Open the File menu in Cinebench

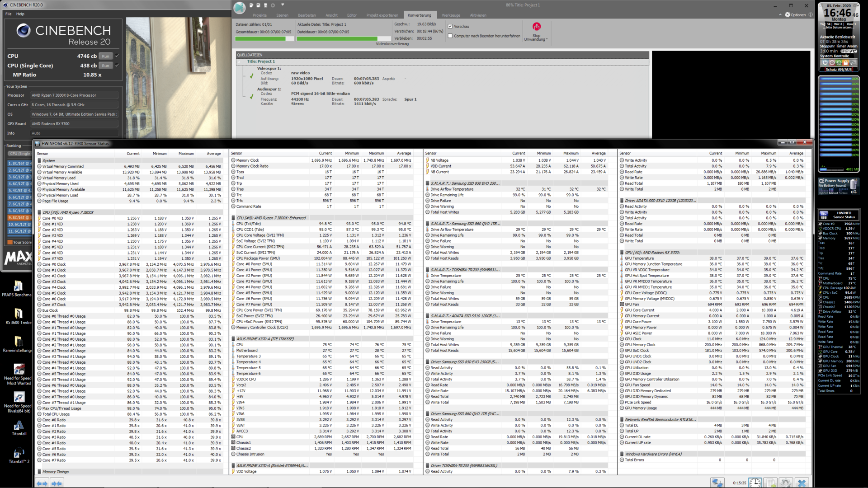point(9,14)
